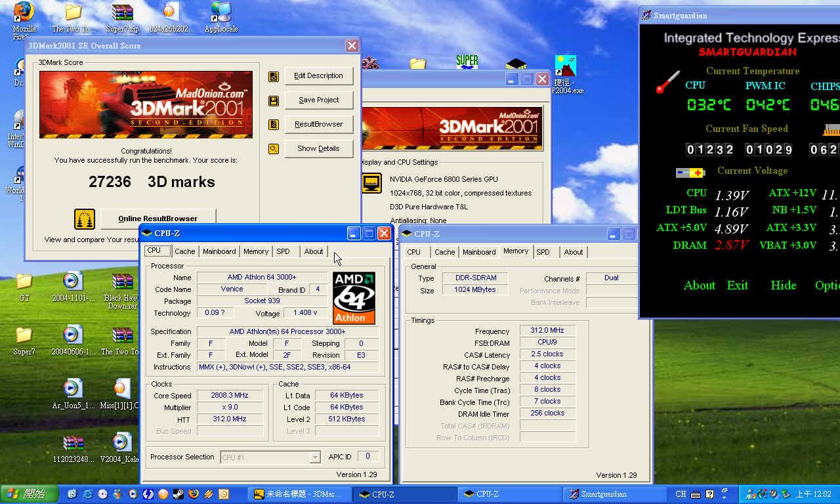The width and height of the screenshot is (840, 504).
Task: Click the Save Project button
Action: coord(318,100)
